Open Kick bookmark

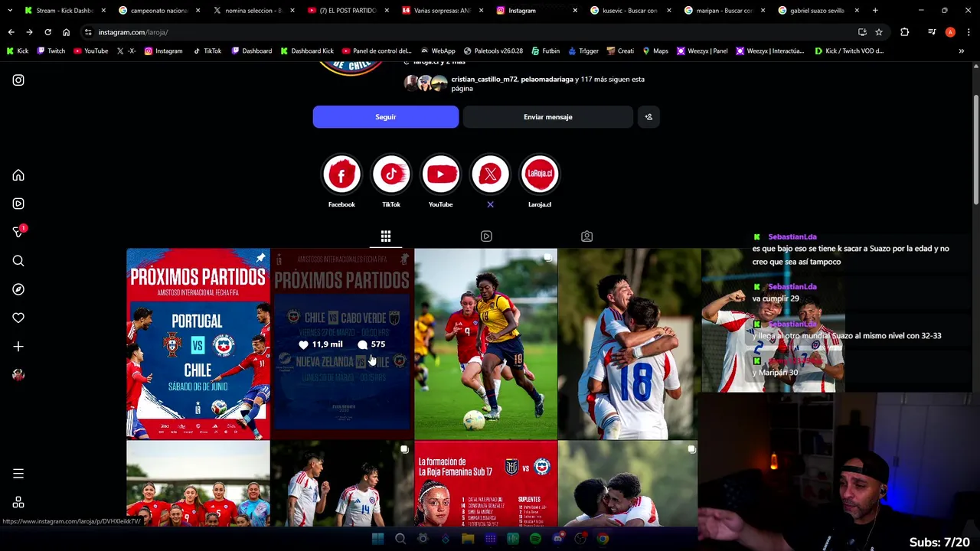pyautogui.click(x=18, y=51)
